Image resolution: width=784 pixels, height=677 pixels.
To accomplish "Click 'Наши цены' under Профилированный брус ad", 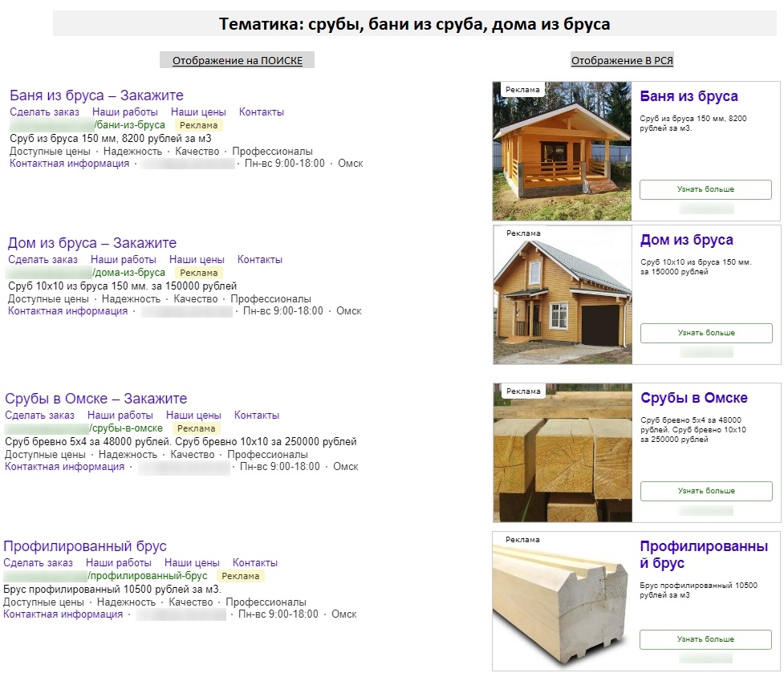I will pos(192,562).
